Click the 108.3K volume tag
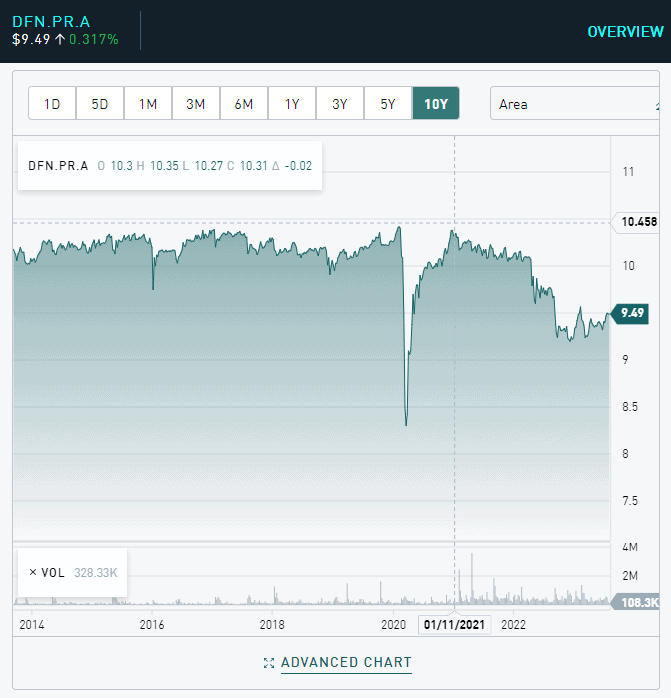 [637, 602]
